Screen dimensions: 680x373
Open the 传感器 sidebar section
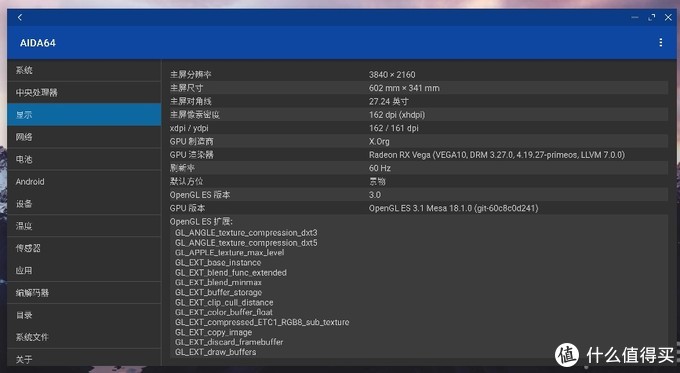click(x=84, y=248)
